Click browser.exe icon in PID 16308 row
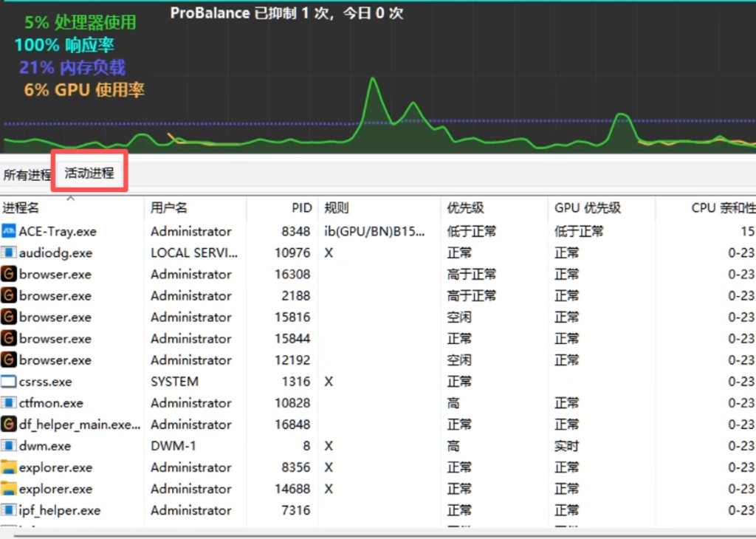This screenshot has width=756, height=539. [9, 275]
